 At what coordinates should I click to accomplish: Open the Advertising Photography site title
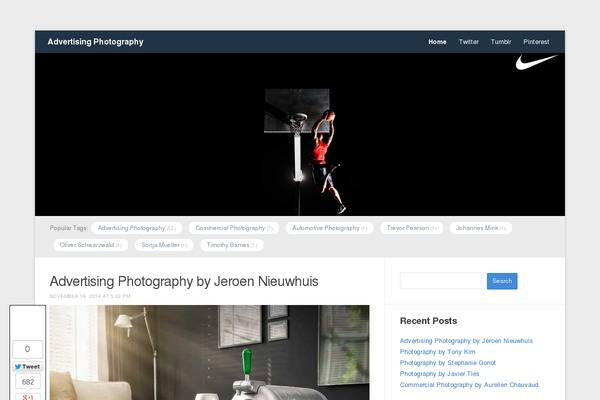[95, 42]
